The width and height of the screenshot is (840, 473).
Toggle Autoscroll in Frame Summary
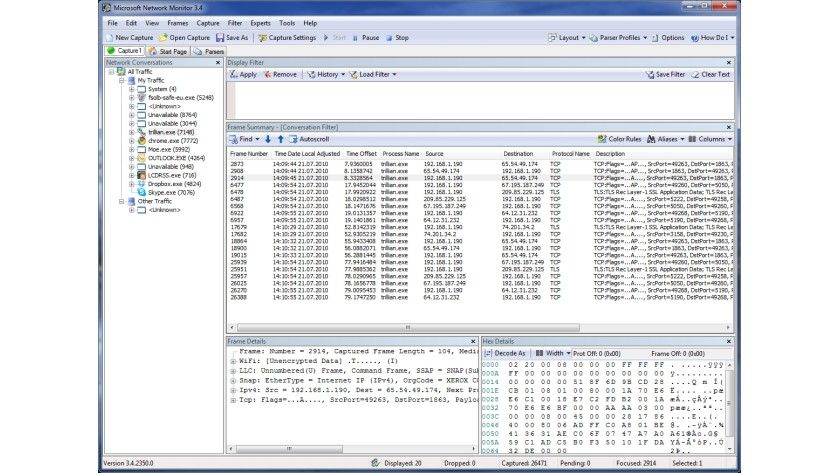click(309, 139)
